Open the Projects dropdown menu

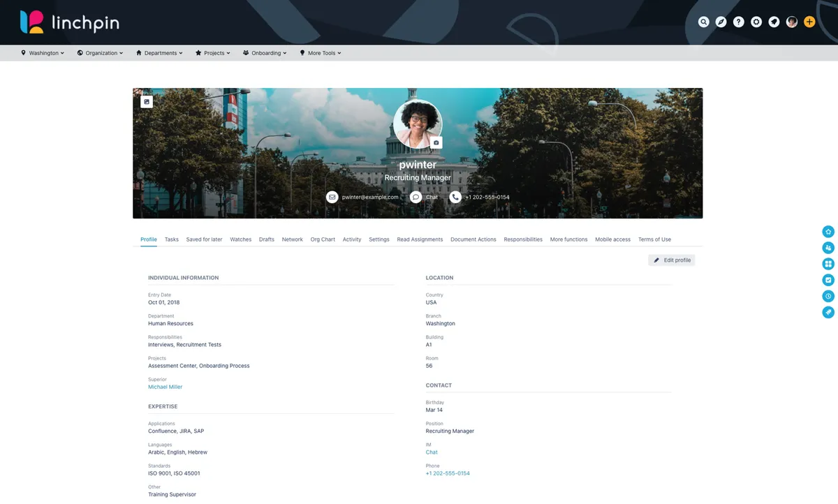click(x=213, y=53)
